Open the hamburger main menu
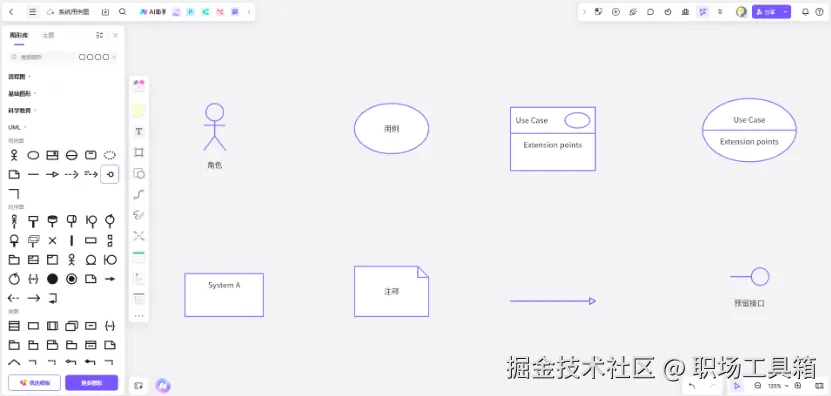 [x=32, y=12]
